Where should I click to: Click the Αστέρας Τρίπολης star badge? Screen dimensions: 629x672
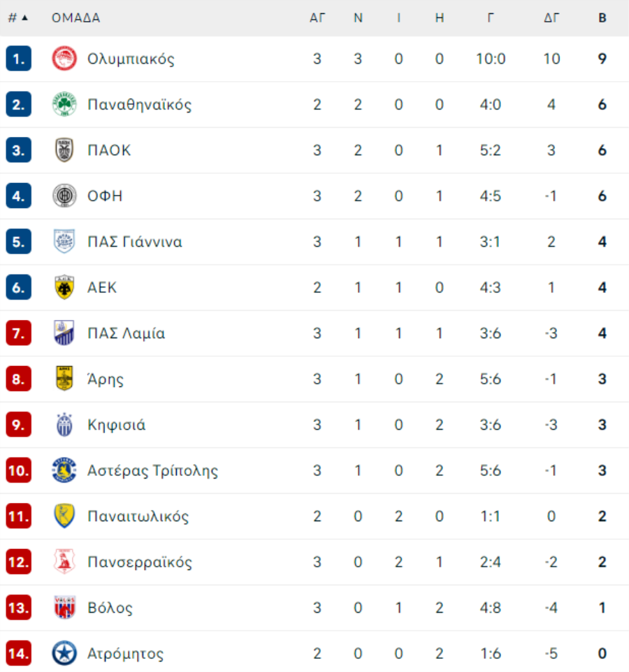point(64,471)
